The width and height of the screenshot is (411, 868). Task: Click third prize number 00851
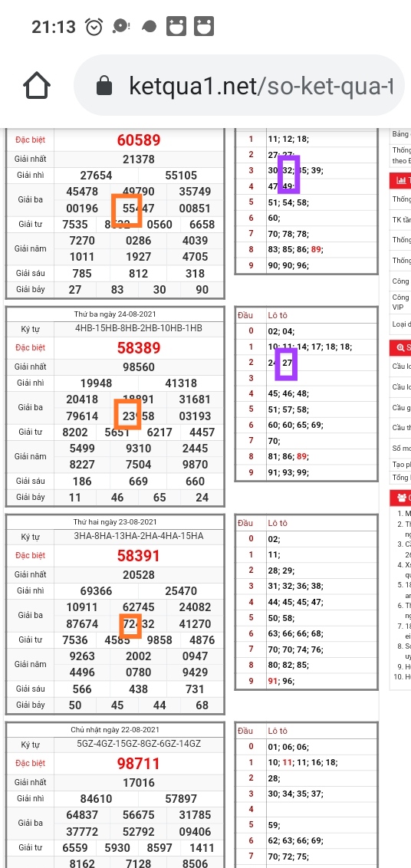click(195, 209)
